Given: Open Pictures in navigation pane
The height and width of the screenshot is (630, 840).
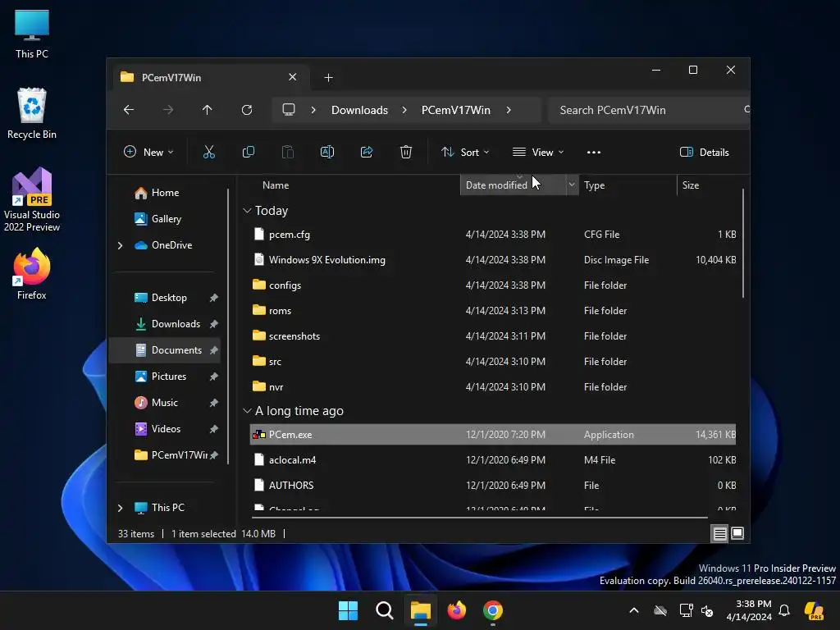Looking at the screenshot, I should (169, 377).
